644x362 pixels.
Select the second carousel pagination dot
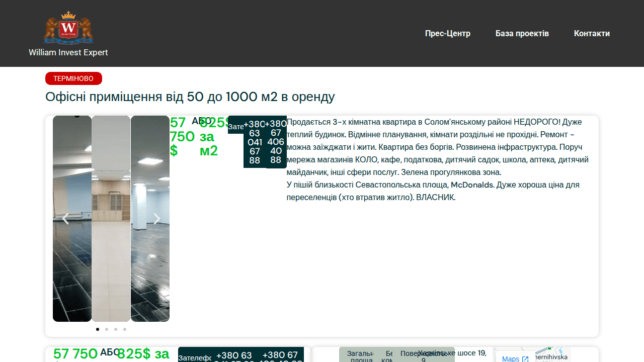click(x=106, y=329)
